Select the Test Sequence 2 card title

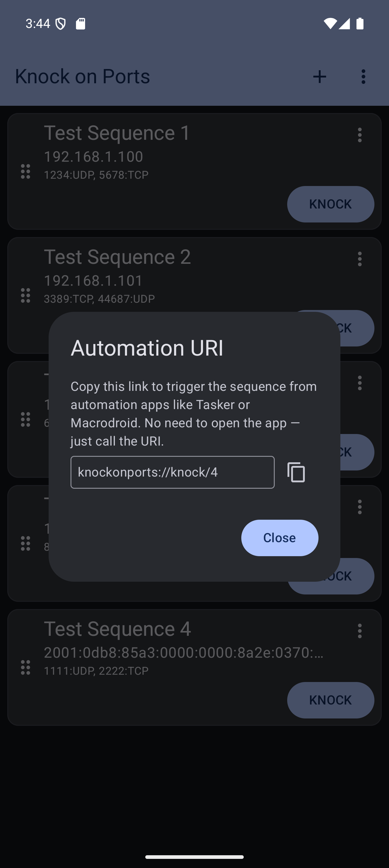[117, 257]
